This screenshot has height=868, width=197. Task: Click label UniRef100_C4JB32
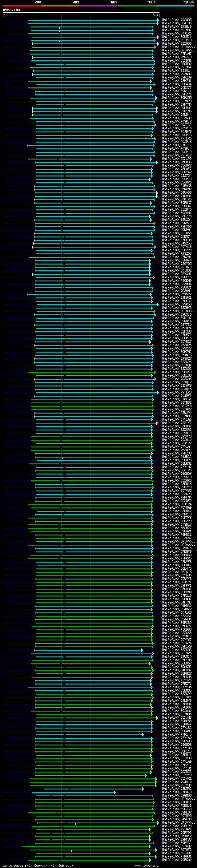pyautogui.click(x=177, y=457)
